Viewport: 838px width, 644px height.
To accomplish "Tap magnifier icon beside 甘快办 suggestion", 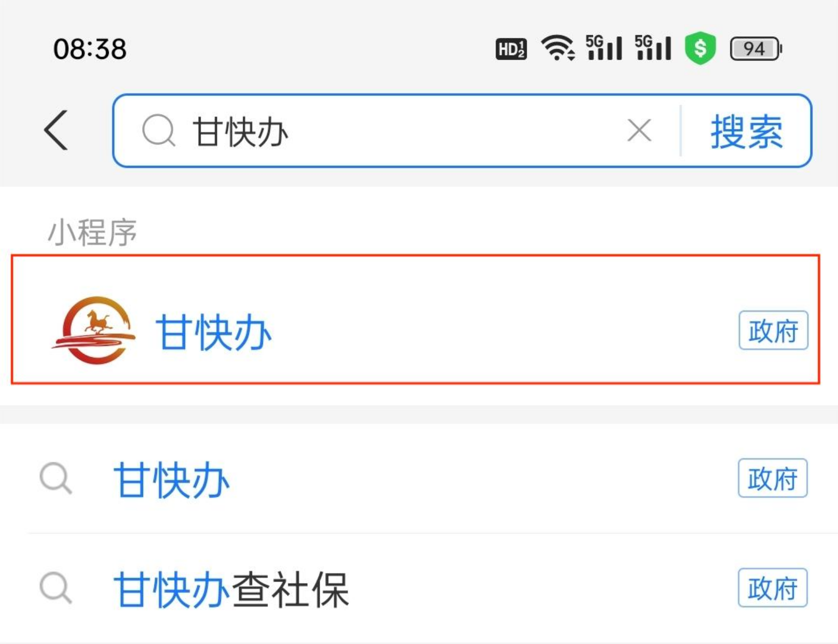I will click(56, 478).
